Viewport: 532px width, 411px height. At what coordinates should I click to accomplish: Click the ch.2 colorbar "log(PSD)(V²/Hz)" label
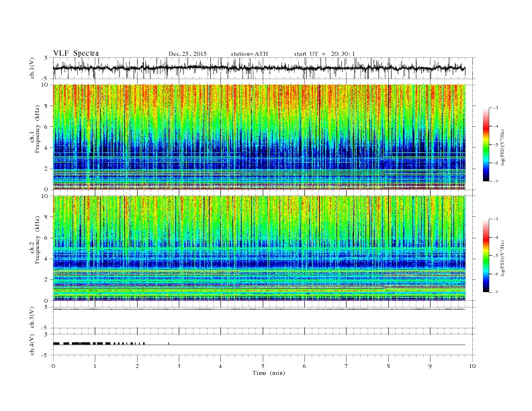tap(502, 258)
